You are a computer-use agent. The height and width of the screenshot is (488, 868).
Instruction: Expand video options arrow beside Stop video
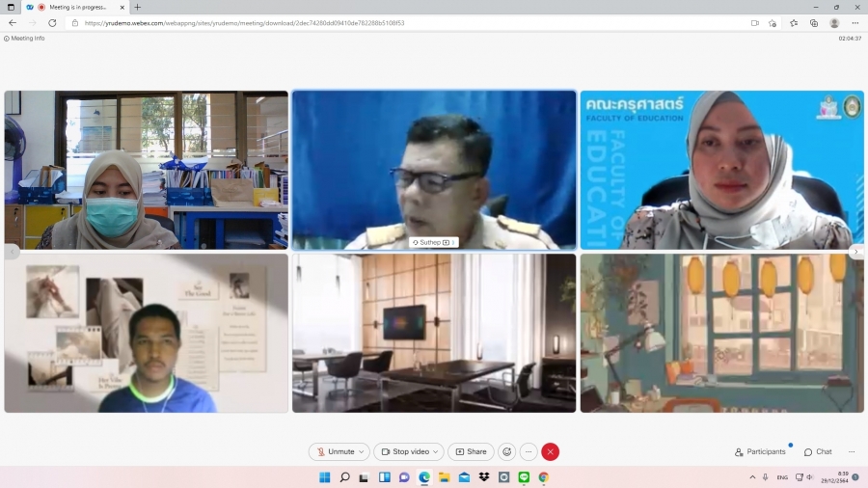pos(436,451)
